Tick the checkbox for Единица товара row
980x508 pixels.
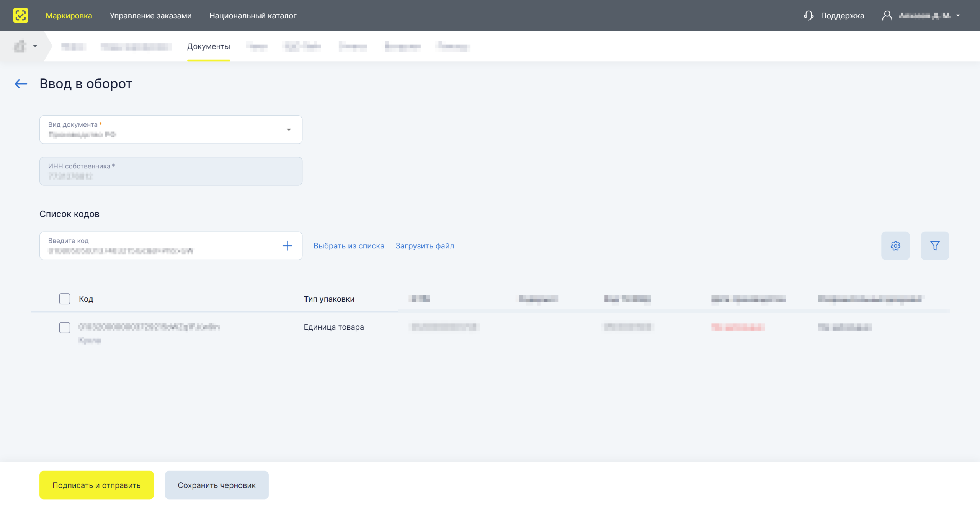point(65,327)
